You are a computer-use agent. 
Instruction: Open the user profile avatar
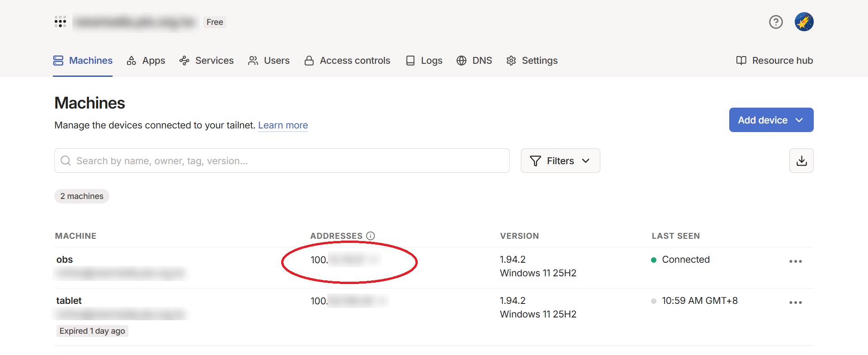tap(804, 22)
